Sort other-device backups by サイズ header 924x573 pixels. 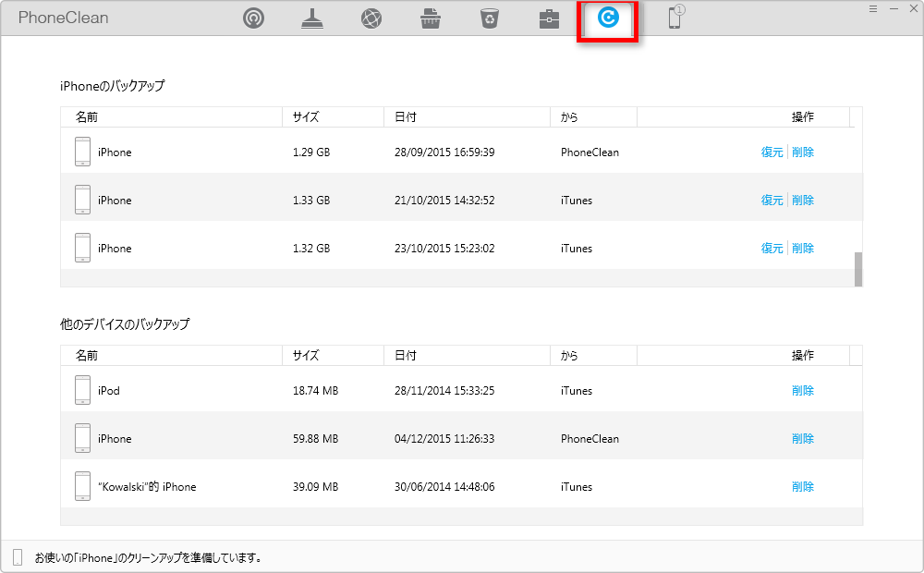[333, 356]
